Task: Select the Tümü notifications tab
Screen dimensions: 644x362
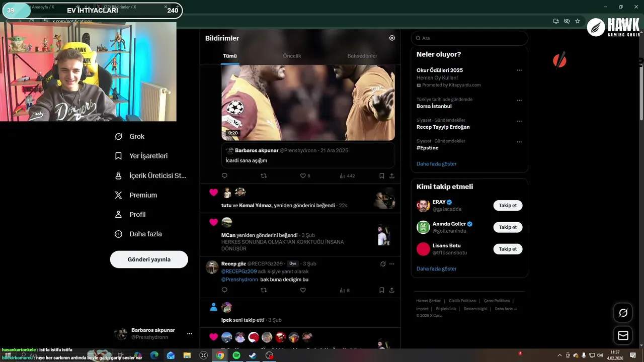Action: point(230,56)
